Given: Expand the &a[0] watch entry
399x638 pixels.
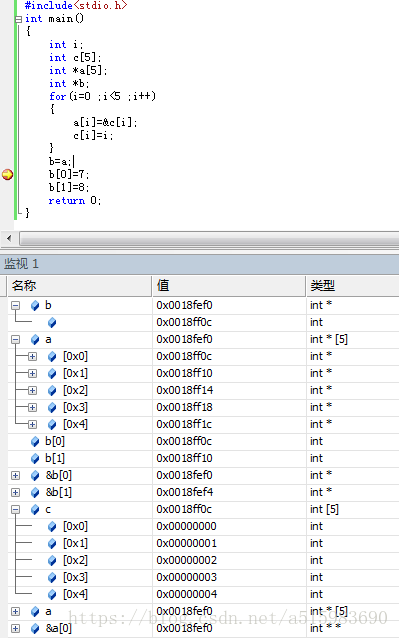Looking at the screenshot, I should [15, 628].
